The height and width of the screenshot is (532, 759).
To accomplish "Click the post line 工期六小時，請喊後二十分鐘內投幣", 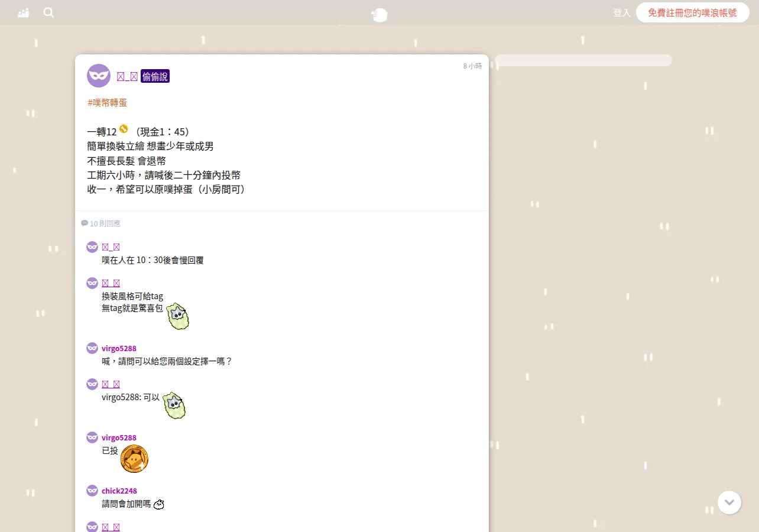I will (164, 175).
